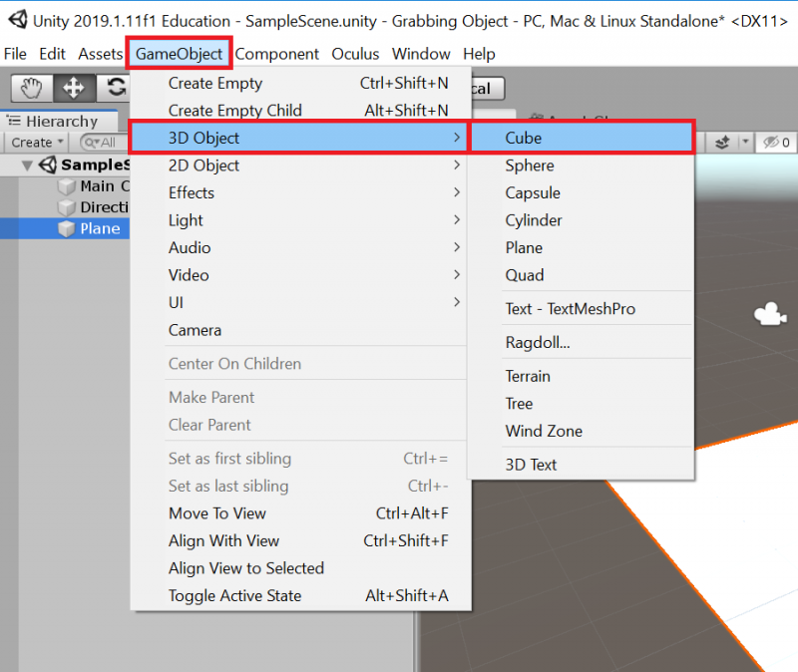Open the Ragdoll... wizard

(x=583, y=342)
